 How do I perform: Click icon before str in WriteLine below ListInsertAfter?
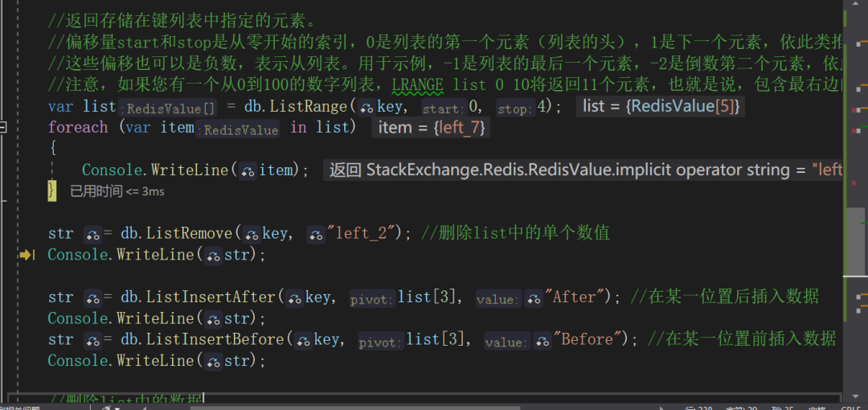coord(213,320)
